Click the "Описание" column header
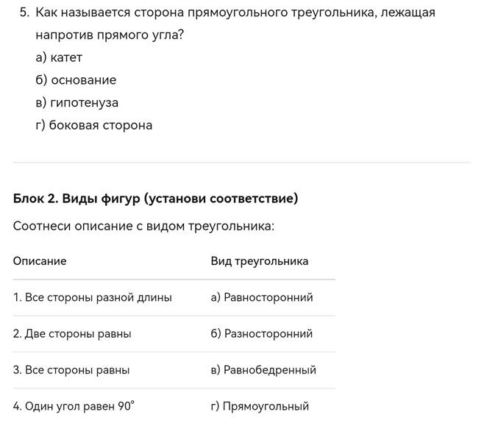Image resolution: width=484 pixels, height=448 pixels. pyautogui.click(x=40, y=261)
